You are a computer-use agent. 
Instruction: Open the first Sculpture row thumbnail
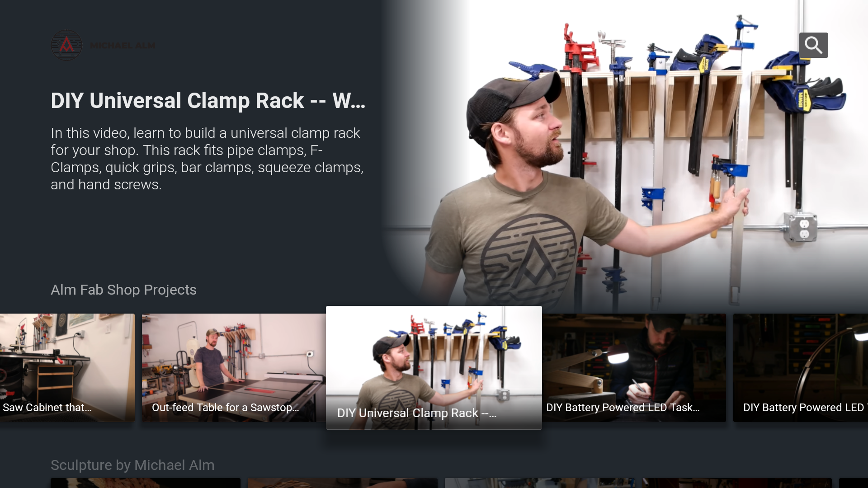tap(146, 483)
